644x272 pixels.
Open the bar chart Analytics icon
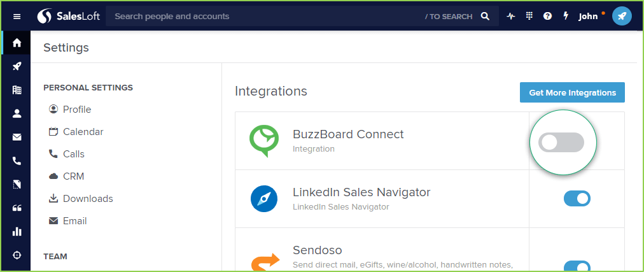pyautogui.click(x=17, y=231)
